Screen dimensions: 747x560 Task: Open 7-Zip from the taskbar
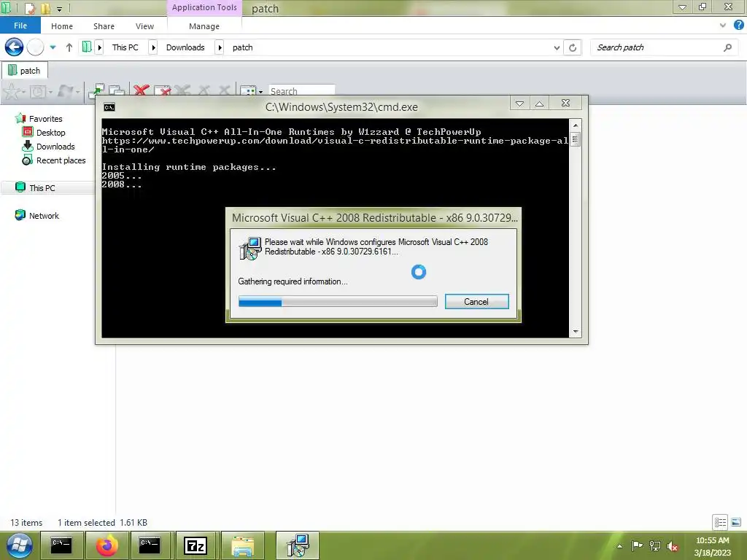pos(196,545)
